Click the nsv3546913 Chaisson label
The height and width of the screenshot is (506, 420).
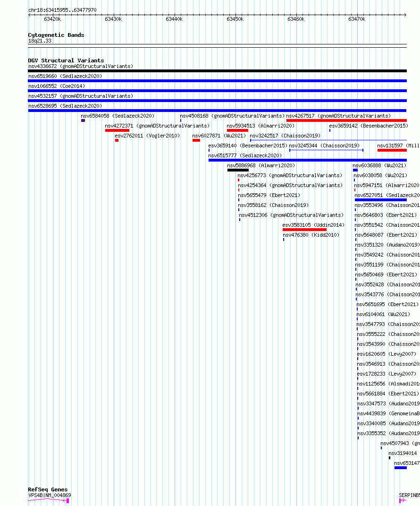click(x=388, y=364)
